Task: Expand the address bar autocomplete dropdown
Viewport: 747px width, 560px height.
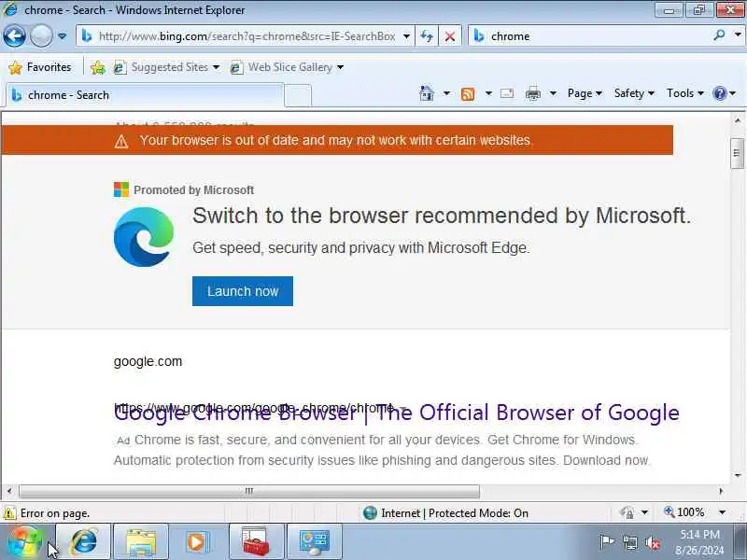Action: coord(406,36)
